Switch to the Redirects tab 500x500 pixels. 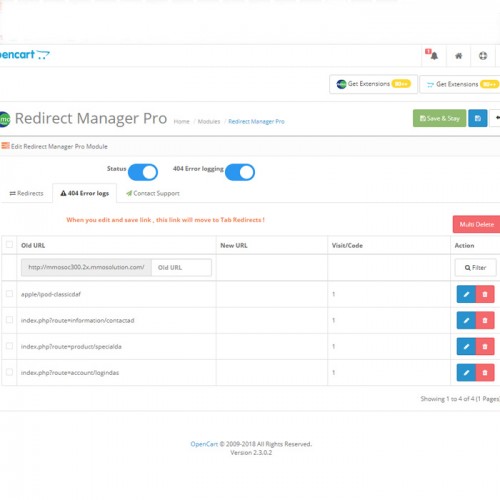coord(26,193)
